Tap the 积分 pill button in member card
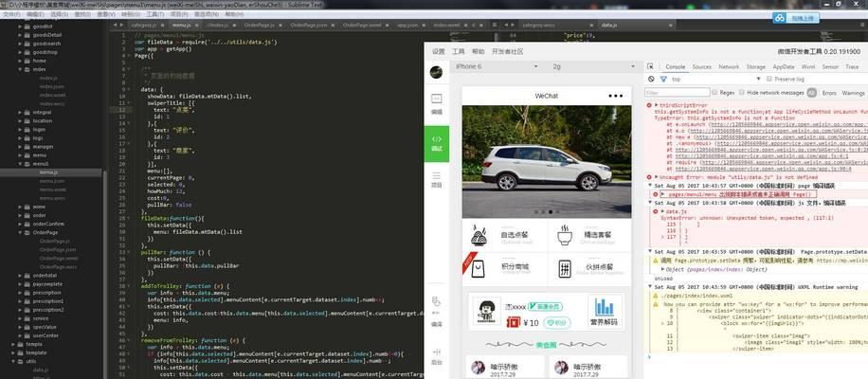 [557, 322]
